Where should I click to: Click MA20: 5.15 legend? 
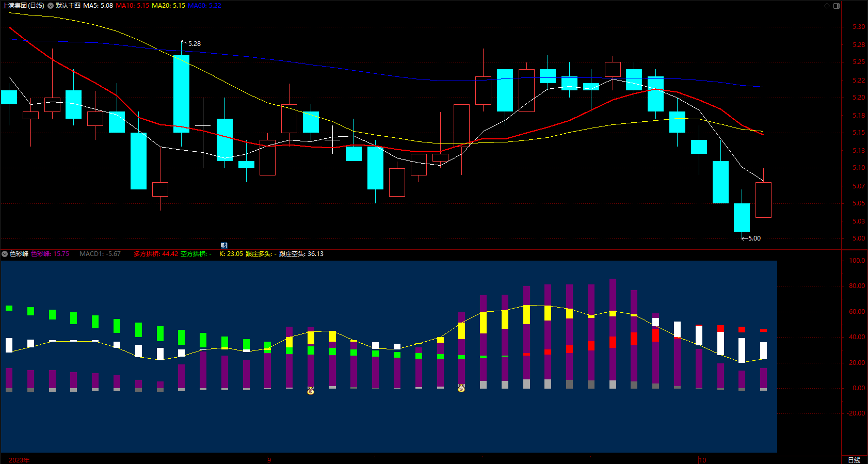(x=168, y=6)
